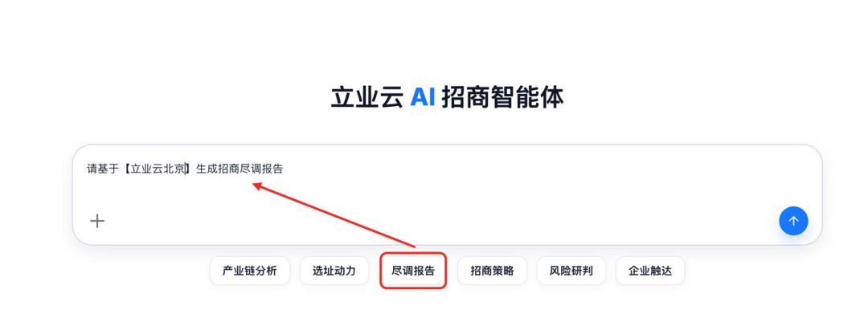Screen dimensions: 868x318
Task: Send the prompt with the blue arrow button
Action: point(793,221)
